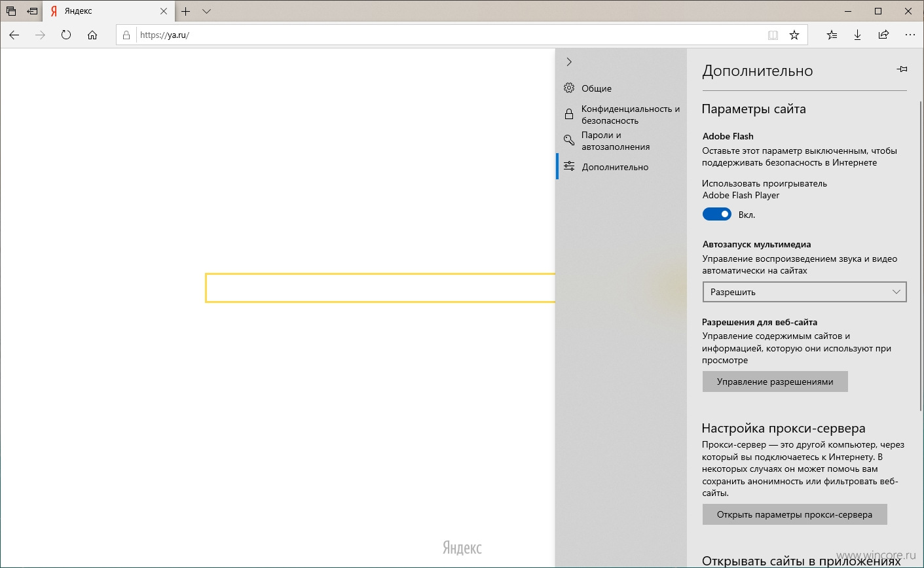
Task: Open Пароли и автозаполнения section
Action: pos(621,141)
